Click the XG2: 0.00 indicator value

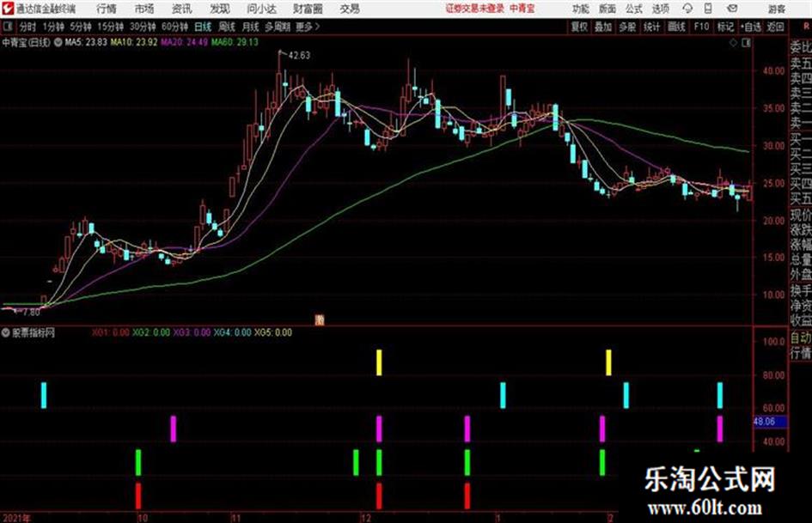click(x=151, y=332)
